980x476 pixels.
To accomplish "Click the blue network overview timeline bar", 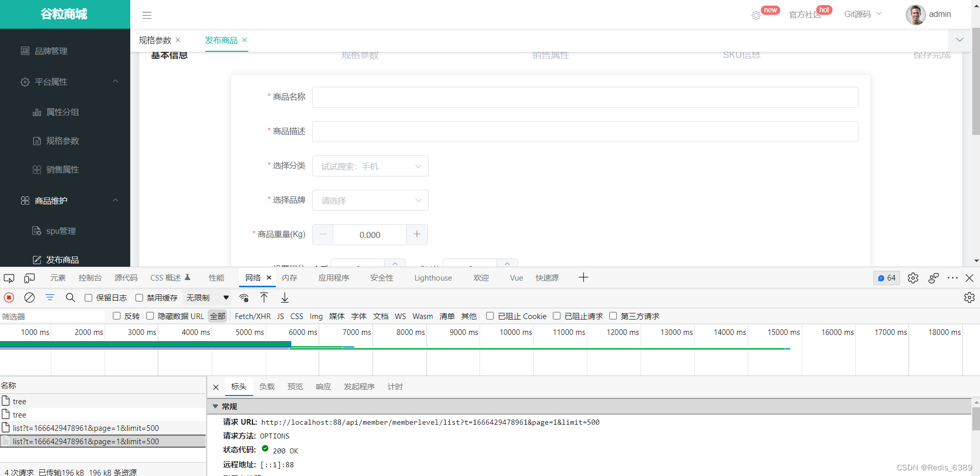I will 144,344.
